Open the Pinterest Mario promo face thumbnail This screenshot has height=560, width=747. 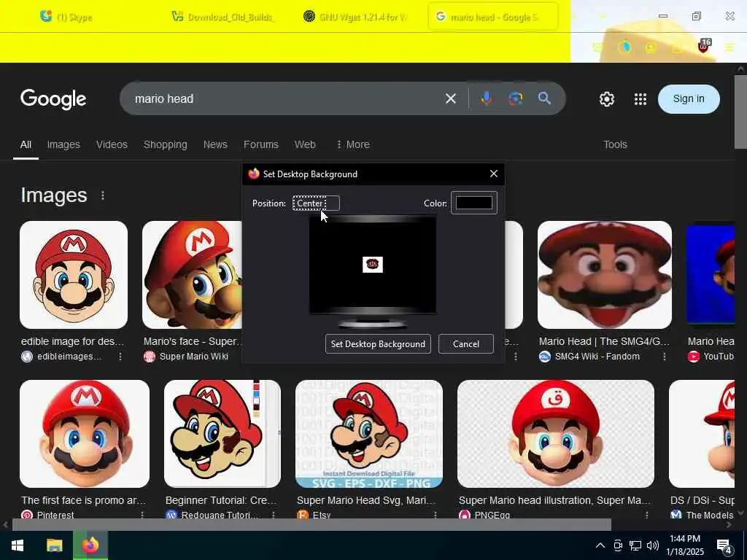(x=85, y=433)
